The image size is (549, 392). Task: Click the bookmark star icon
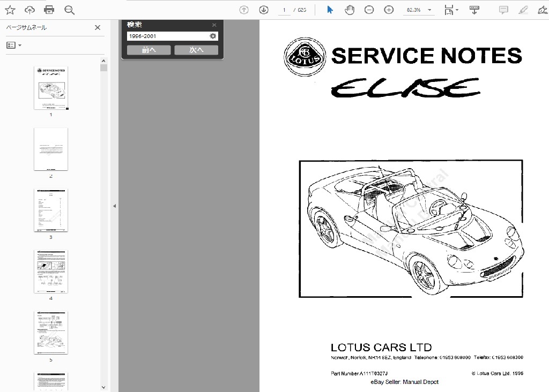coord(10,10)
